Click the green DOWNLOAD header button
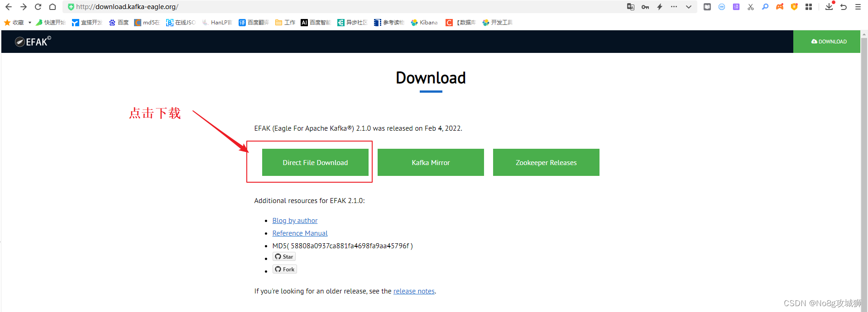The width and height of the screenshot is (868, 312). [827, 42]
